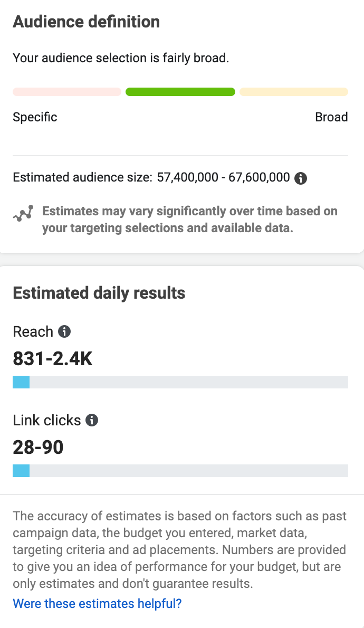Viewport: 364px width, 628px height.
Task: Click the Audience definition heading
Action: [x=87, y=22]
